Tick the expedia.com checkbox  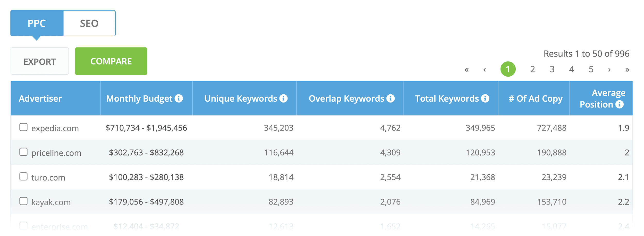(23, 127)
